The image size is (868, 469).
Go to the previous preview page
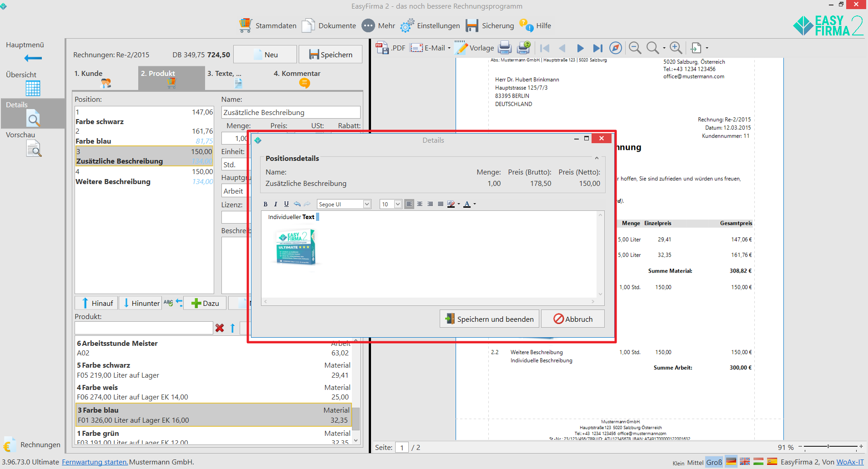pyautogui.click(x=562, y=48)
